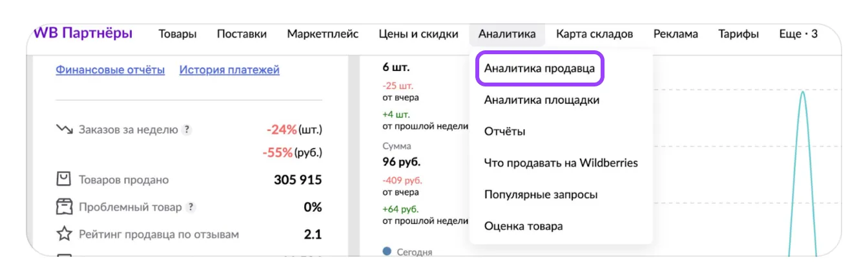The width and height of the screenshot is (868, 280).
Task: Click the blue Сегодня legend dot
Action: (x=387, y=251)
